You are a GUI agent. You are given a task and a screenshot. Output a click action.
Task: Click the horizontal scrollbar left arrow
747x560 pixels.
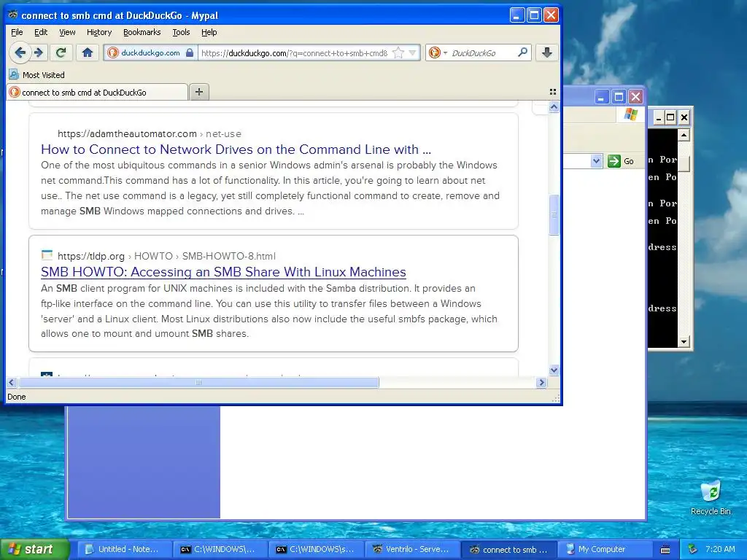click(x=12, y=382)
